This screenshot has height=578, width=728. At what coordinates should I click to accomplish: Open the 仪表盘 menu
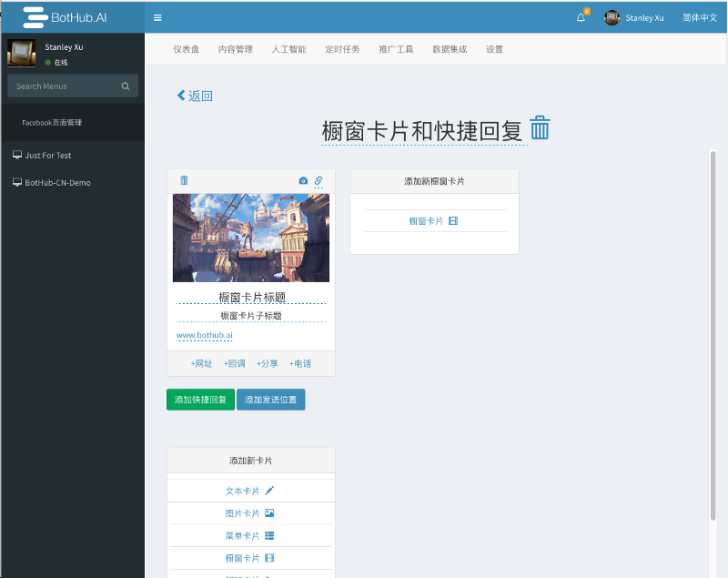point(187,49)
